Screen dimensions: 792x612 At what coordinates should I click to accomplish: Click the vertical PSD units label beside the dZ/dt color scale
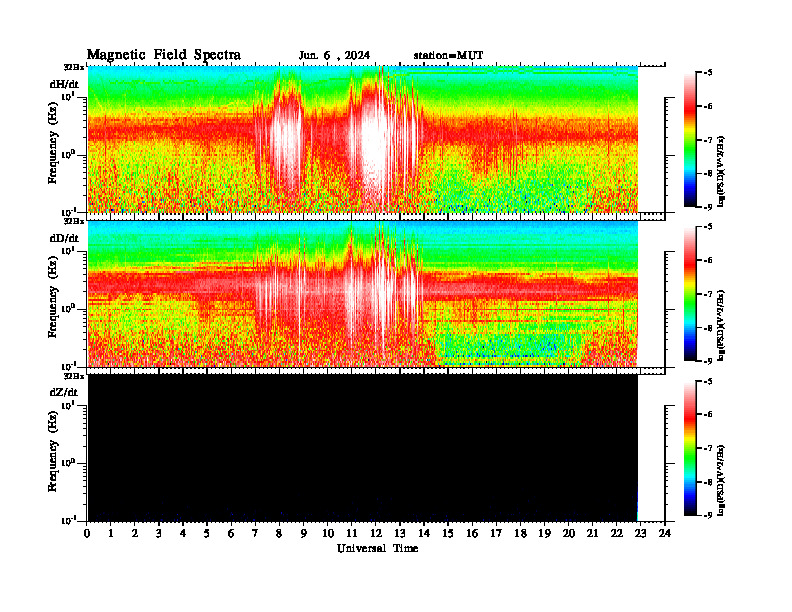click(721, 479)
